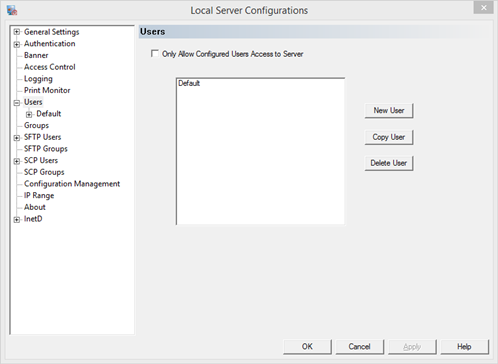Enable Only Allow Configured Users Access checkbox
The height and width of the screenshot is (364, 498).
click(155, 53)
